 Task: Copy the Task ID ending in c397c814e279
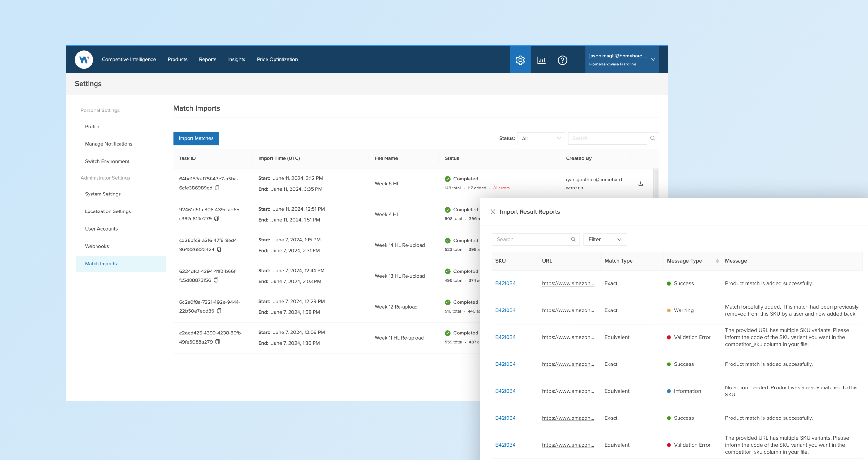point(216,218)
